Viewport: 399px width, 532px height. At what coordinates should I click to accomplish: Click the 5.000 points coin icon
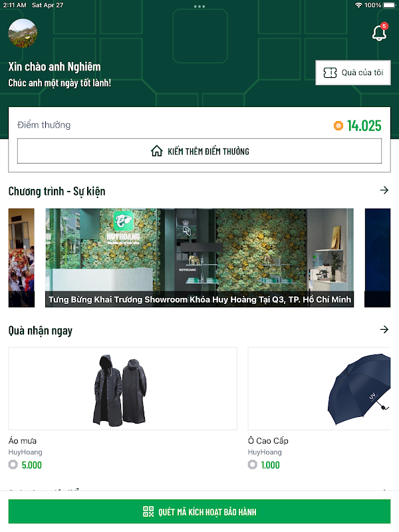[x=13, y=465]
